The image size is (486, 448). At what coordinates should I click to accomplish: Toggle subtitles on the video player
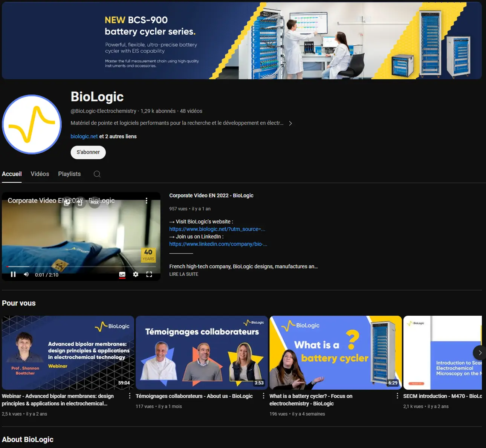click(x=122, y=275)
